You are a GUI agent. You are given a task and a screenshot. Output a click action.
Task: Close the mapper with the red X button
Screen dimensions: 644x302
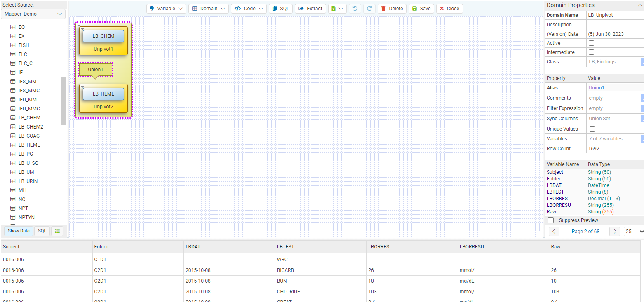click(x=449, y=9)
